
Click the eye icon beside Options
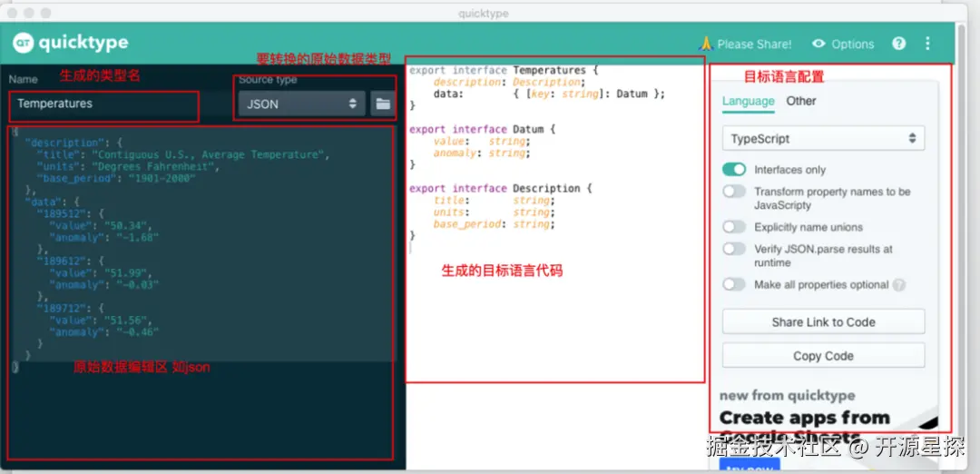(x=818, y=44)
